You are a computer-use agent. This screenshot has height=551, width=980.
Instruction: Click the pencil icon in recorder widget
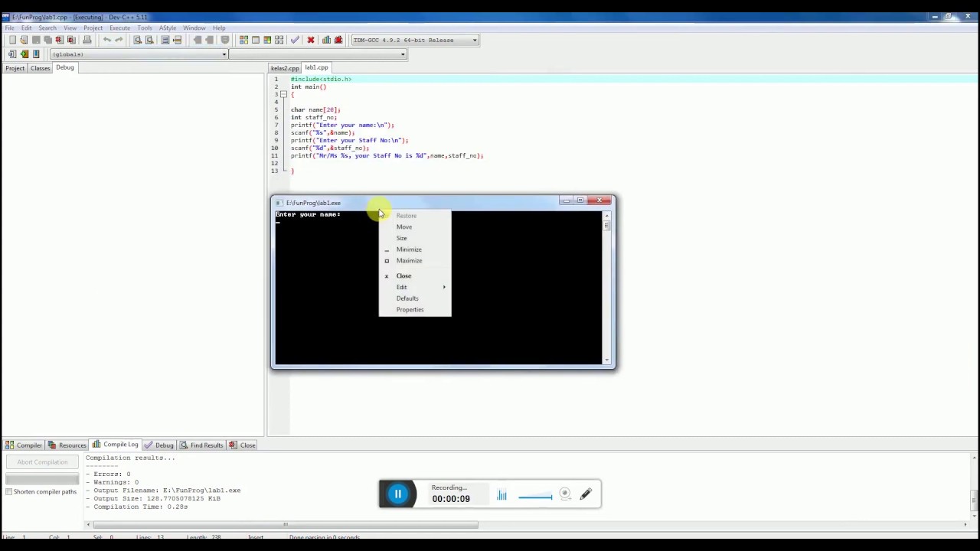(586, 494)
